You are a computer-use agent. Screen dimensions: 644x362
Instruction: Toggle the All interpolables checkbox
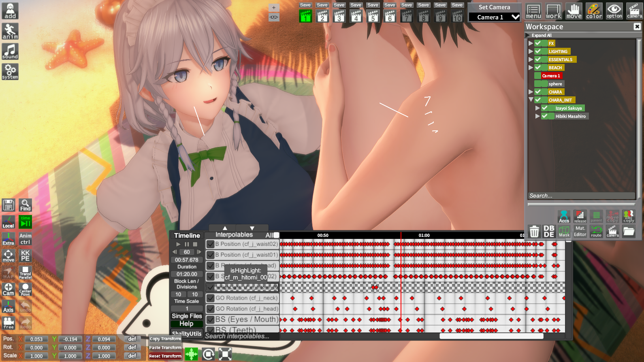276,235
